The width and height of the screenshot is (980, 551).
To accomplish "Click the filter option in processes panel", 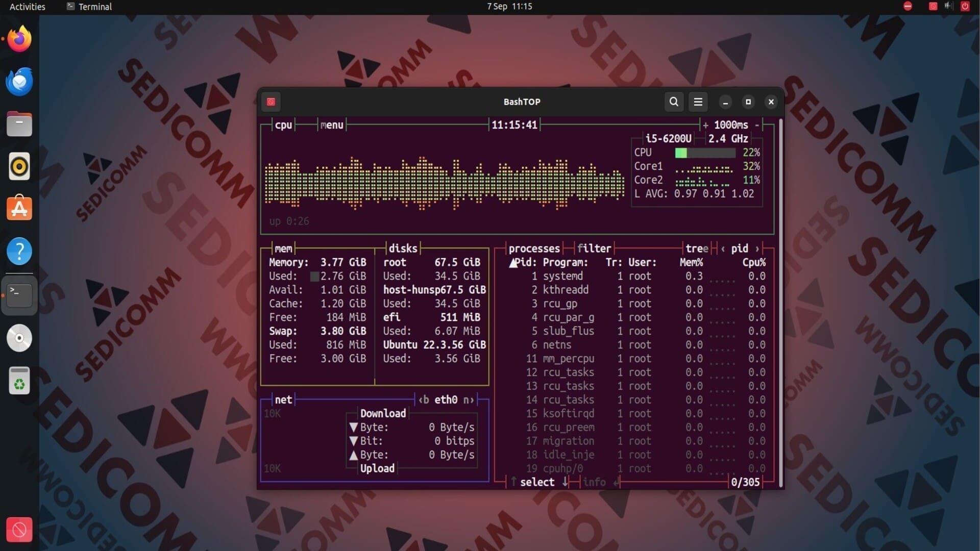I will [x=594, y=248].
